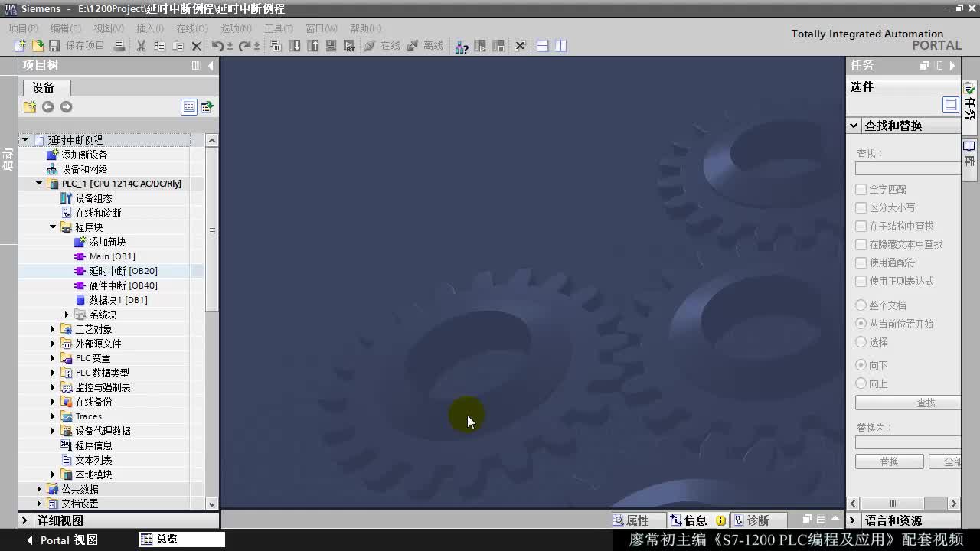
Task: Select 整个文档 radio button
Action: (861, 305)
